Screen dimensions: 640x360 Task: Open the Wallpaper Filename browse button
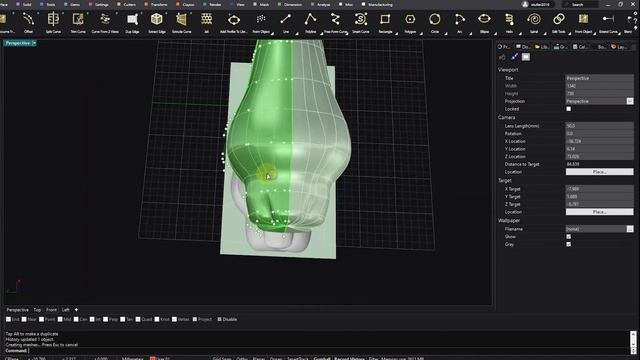coord(630,229)
